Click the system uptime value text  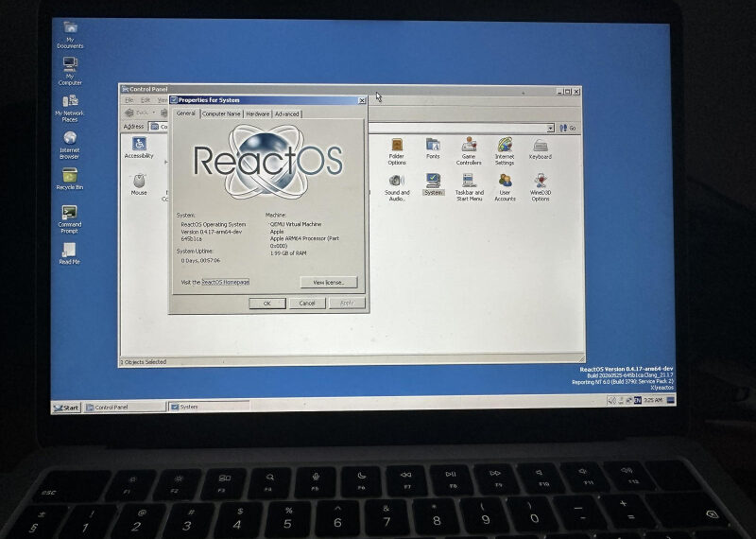(x=200, y=261)
